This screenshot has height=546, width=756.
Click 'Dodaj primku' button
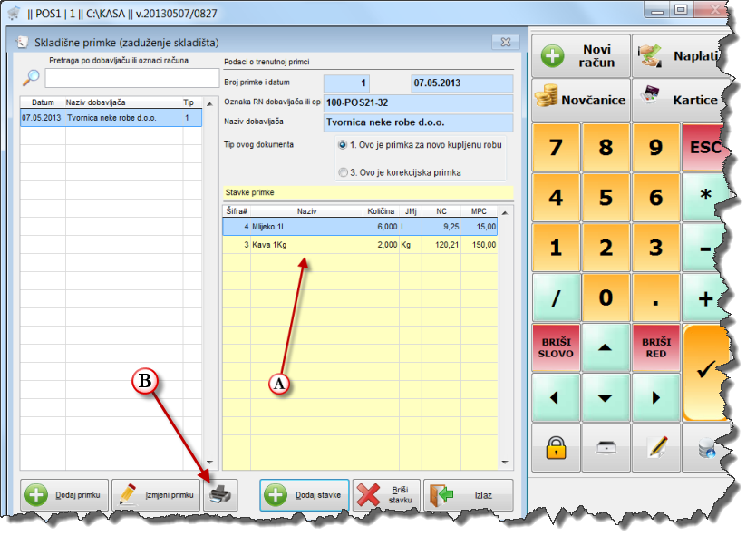point(65,495)
